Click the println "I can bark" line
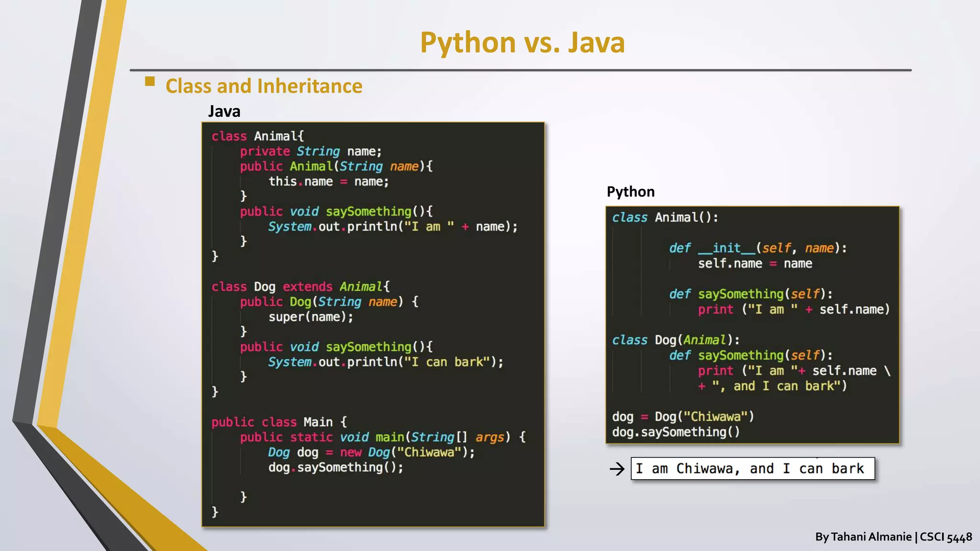 pos(385,362)
